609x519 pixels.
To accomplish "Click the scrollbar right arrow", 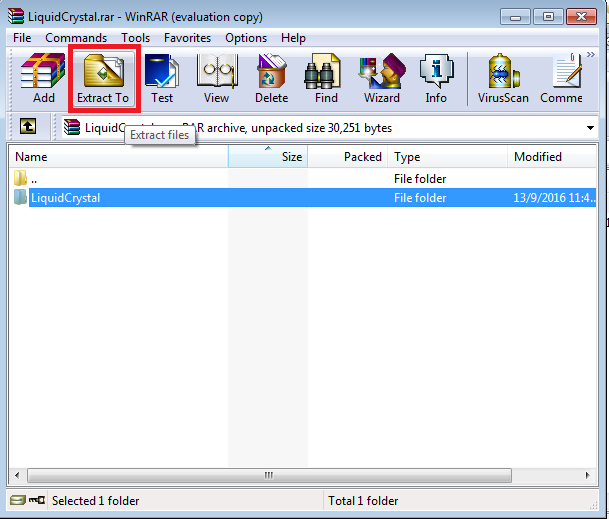I will (x=587, y=475).
